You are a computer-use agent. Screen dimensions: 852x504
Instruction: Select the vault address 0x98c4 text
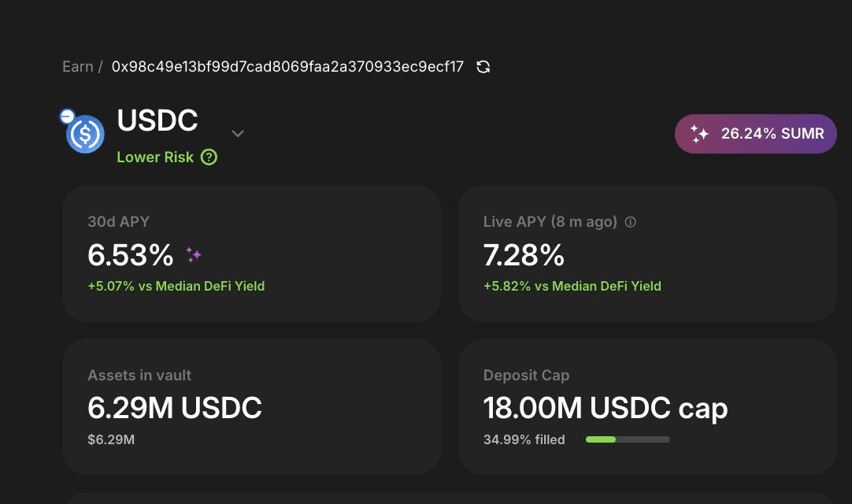(x=287, y=67)
